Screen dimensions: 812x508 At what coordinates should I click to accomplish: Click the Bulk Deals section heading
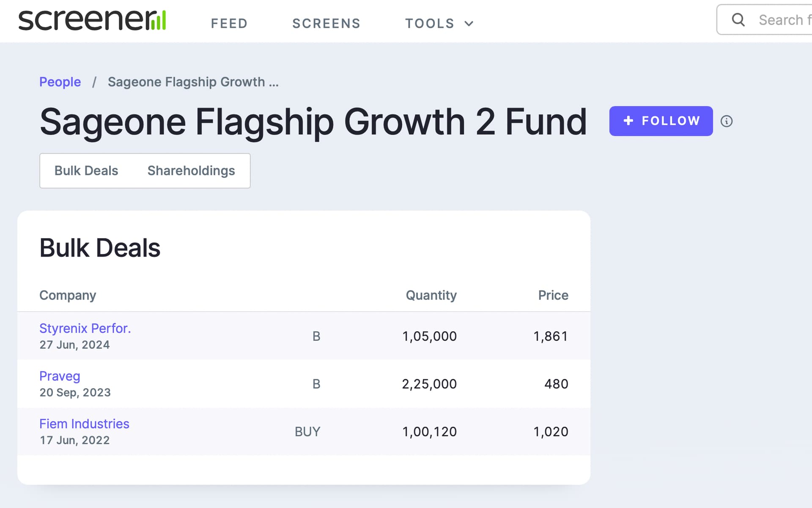point(100,248)
